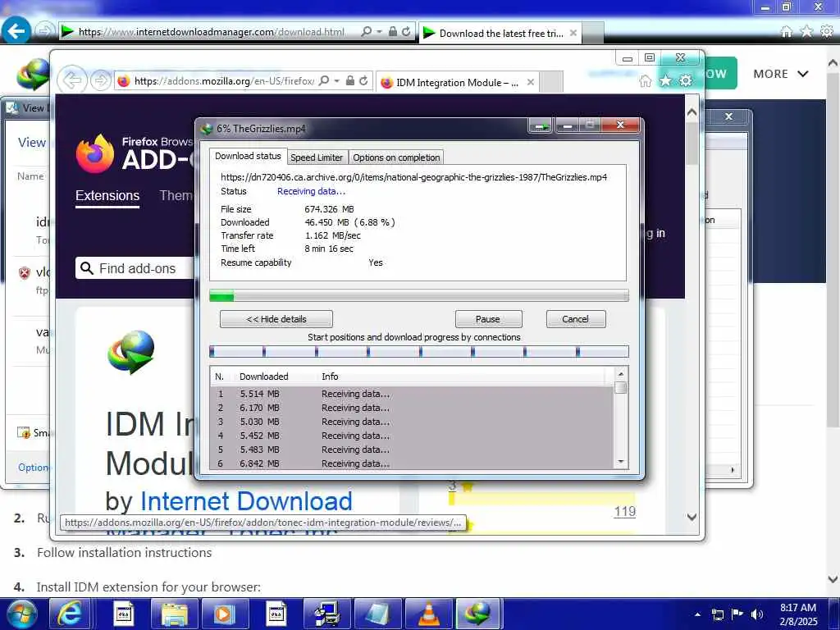Click Windows Start orb
This screenshot has height=630, width=840.
(x=21, y=614)
